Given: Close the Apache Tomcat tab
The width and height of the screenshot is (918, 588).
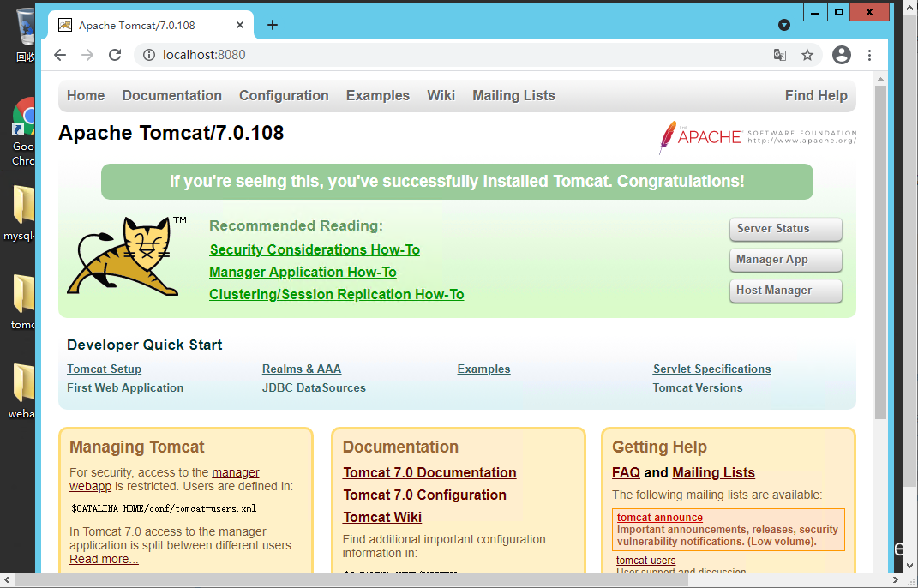Looking at the screenshot, I should click(x=239, y=25).
